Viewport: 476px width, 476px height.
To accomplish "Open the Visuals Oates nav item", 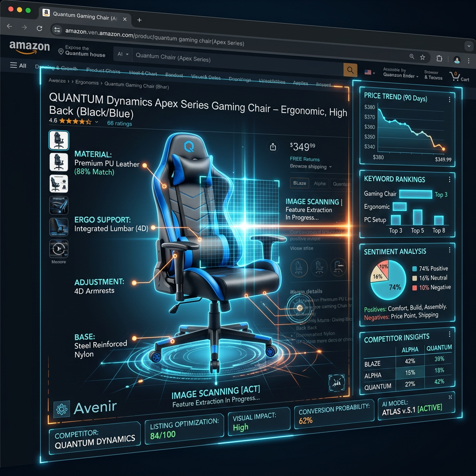I will click(x=206, y=77).
